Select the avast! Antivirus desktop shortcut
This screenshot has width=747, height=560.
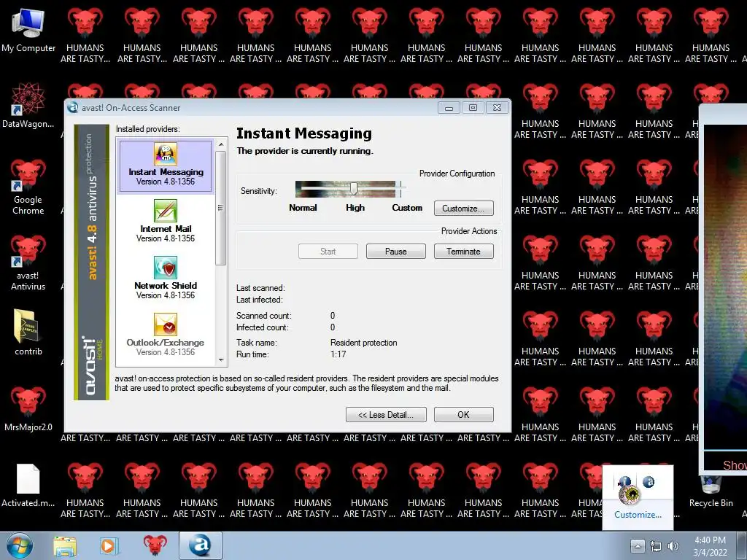pyautogui.click(x=28, y=262)
